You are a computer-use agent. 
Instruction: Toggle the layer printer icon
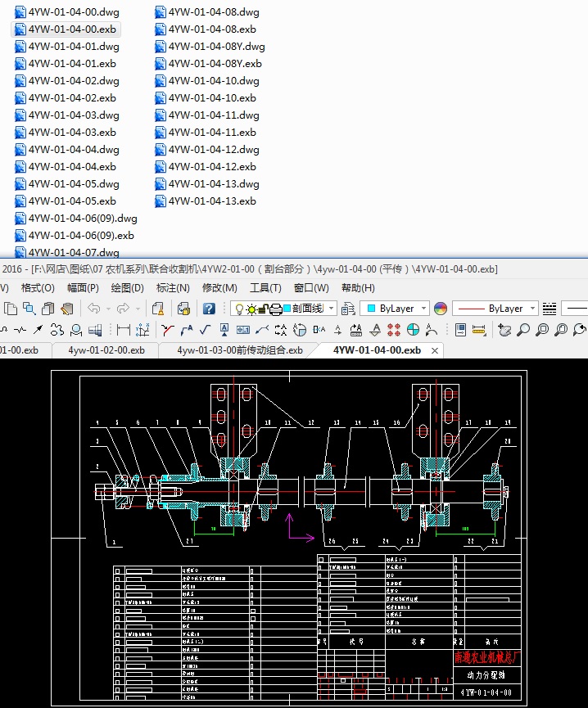pyautogui.click(x=276, y=309)
